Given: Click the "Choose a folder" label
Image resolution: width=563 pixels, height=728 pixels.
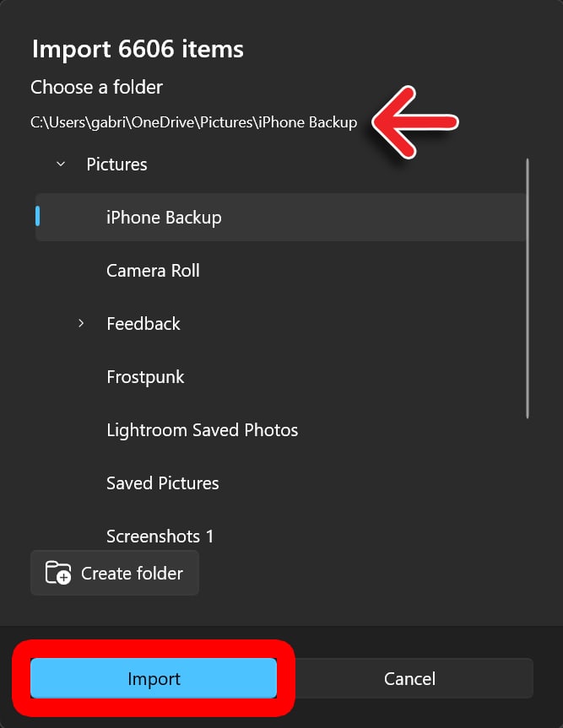Looking at the screenshot, I should [x=96, y=87].
